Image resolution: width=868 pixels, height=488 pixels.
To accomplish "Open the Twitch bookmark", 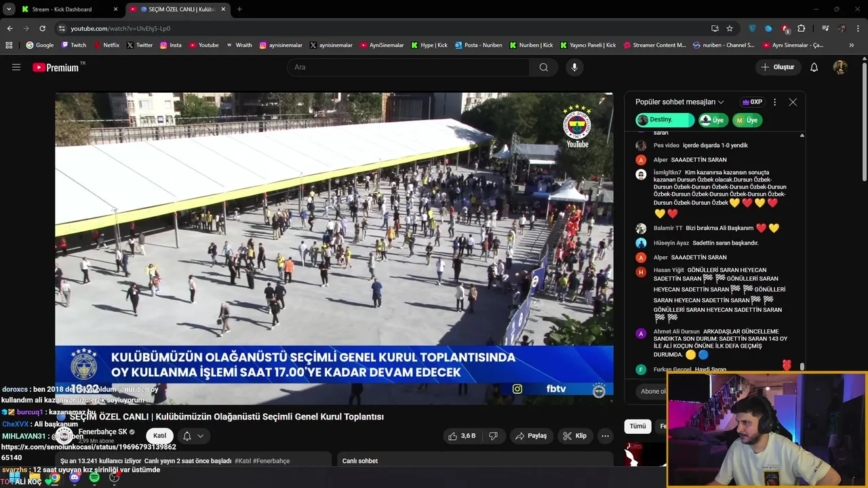I will click(74, 45).
